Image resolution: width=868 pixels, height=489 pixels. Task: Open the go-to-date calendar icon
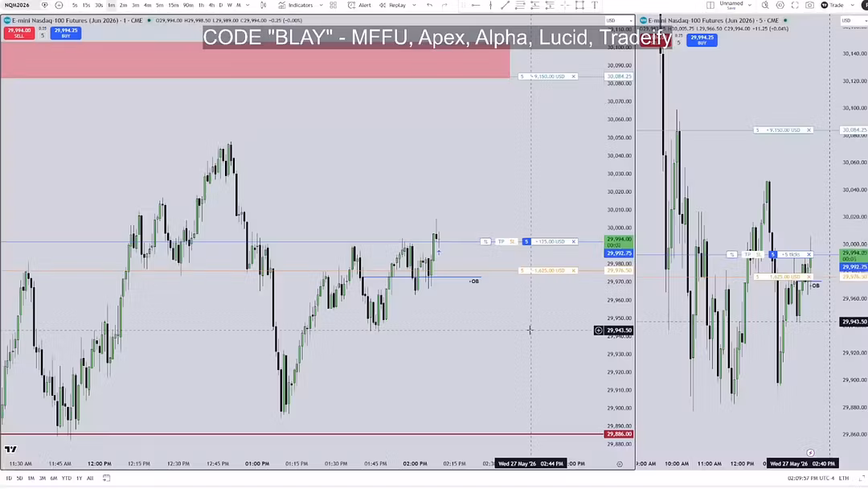[x=106, y=478]
